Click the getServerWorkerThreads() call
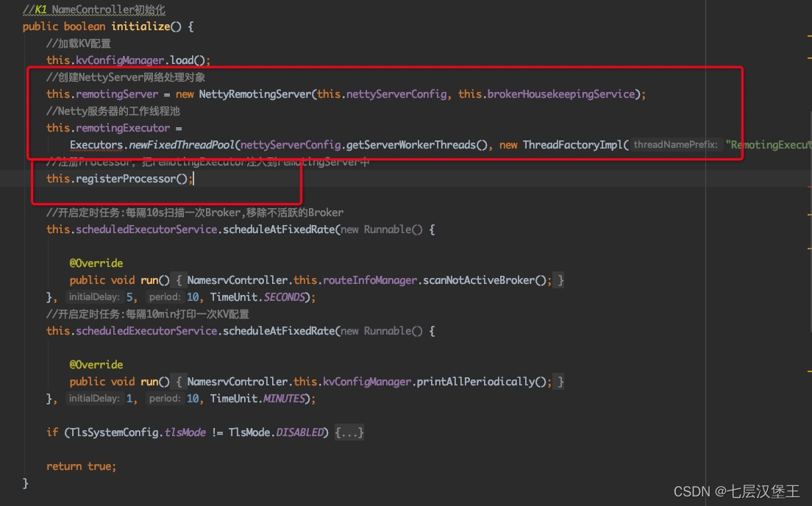This screenshot has width=812, height=506. 417,145
